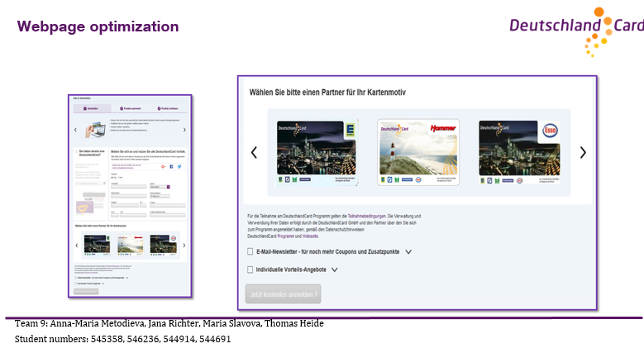Click Esso logo on the third card
This screenshot has width=644, height=353.
tap(550, 131)
